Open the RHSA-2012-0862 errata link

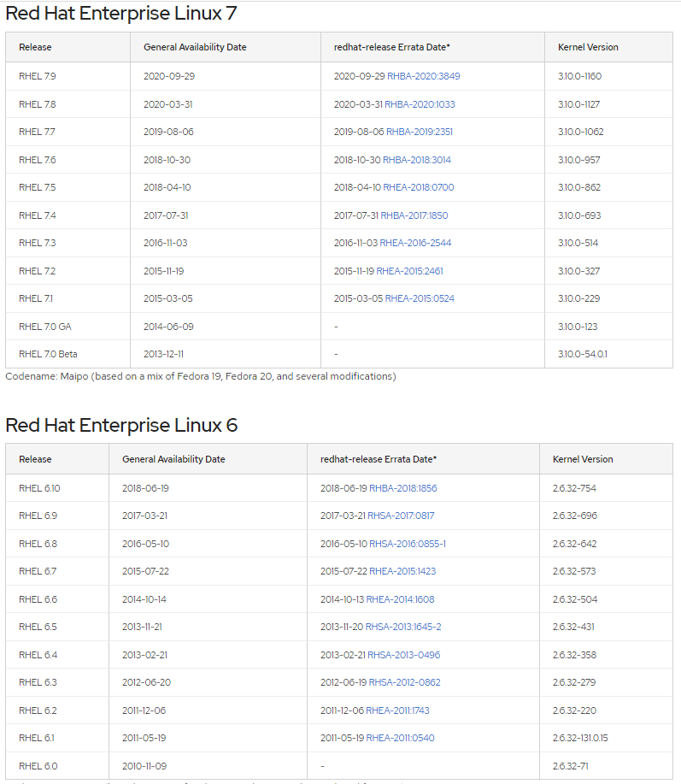coord(404,682)
